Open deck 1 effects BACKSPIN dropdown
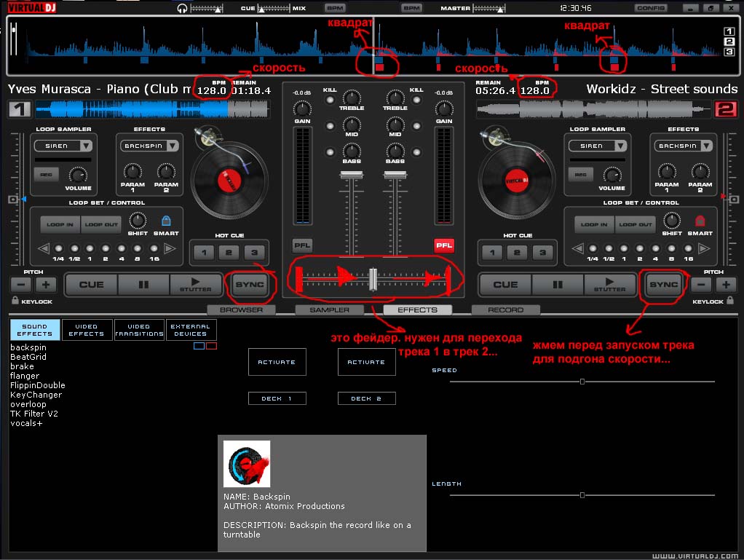The width and height of the screenshot is (744, 560). [x=173, y=146]
